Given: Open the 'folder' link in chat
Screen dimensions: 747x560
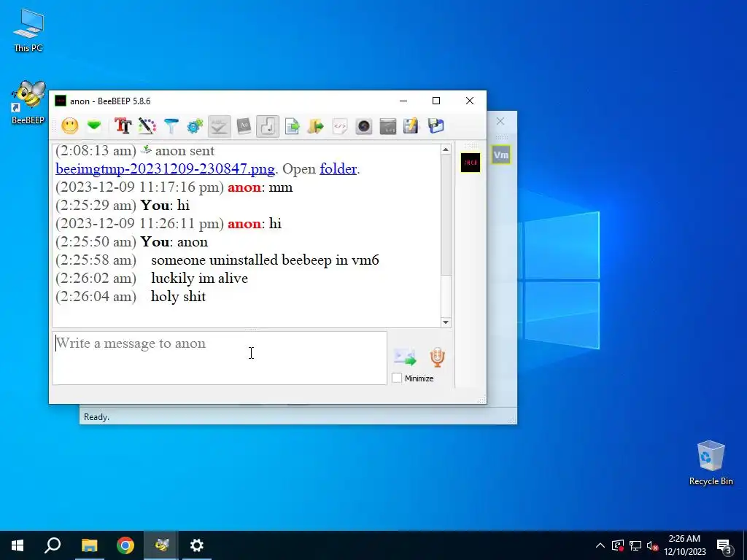Looking at the screenshot, I should pos(338,169).
